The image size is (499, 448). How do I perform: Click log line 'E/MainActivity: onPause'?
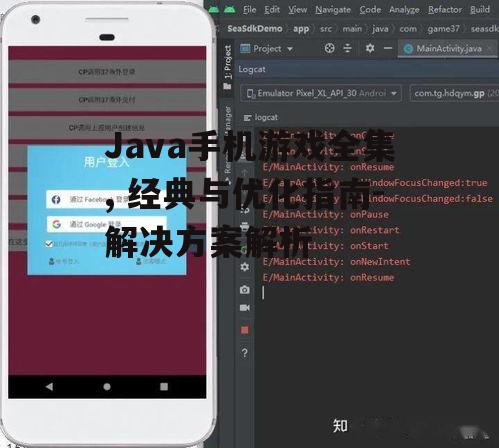[x=326, y=215]
